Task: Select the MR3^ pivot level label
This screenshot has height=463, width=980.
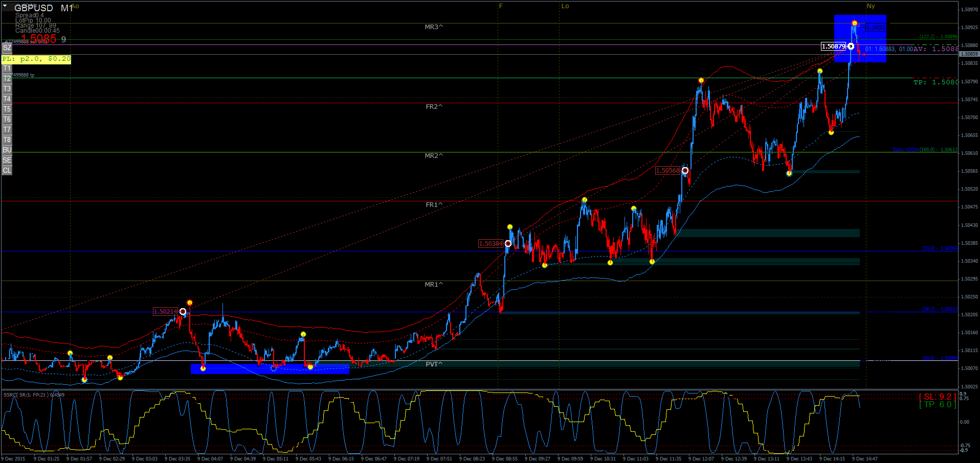Action: (434, 27)
